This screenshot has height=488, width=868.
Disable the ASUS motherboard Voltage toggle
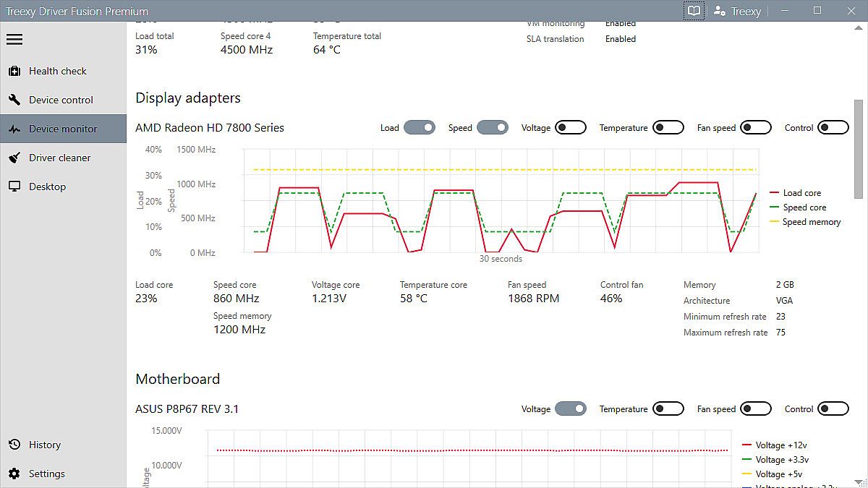pyautogui.click(x=571, y=409)
